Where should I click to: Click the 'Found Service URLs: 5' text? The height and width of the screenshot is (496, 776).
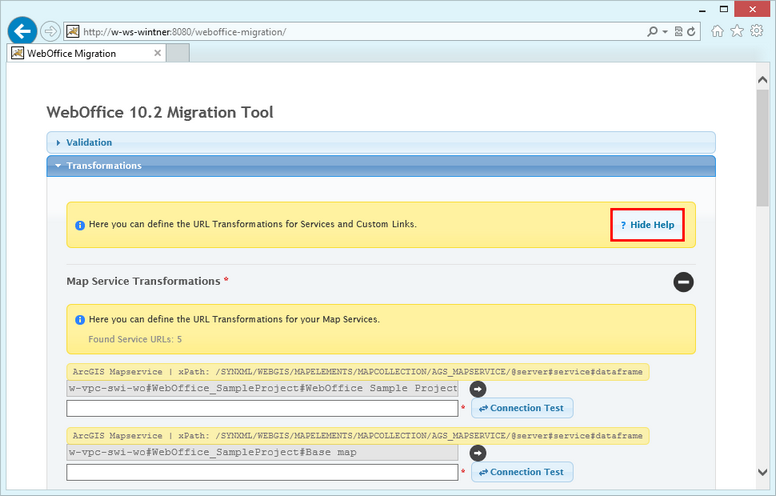(x=135, y=339)
